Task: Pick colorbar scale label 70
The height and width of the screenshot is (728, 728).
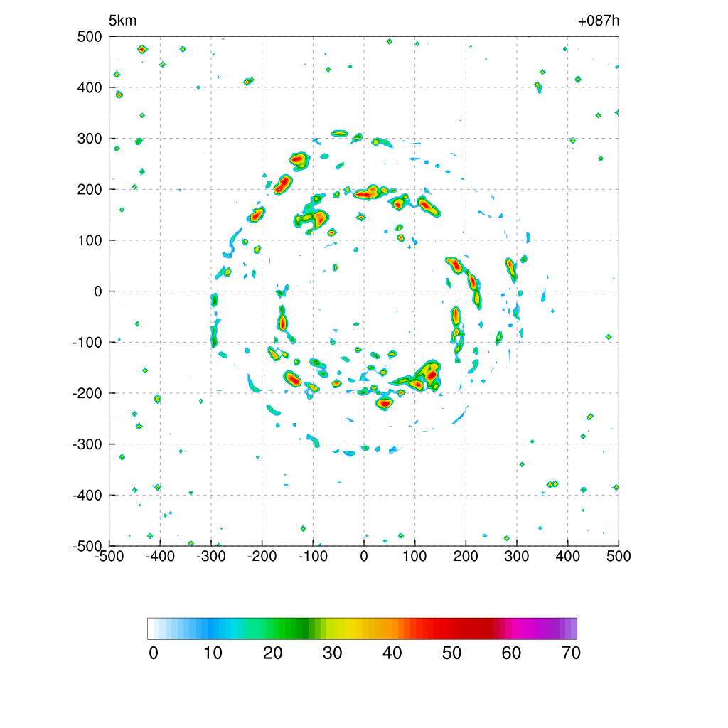Action: [571, 653]
